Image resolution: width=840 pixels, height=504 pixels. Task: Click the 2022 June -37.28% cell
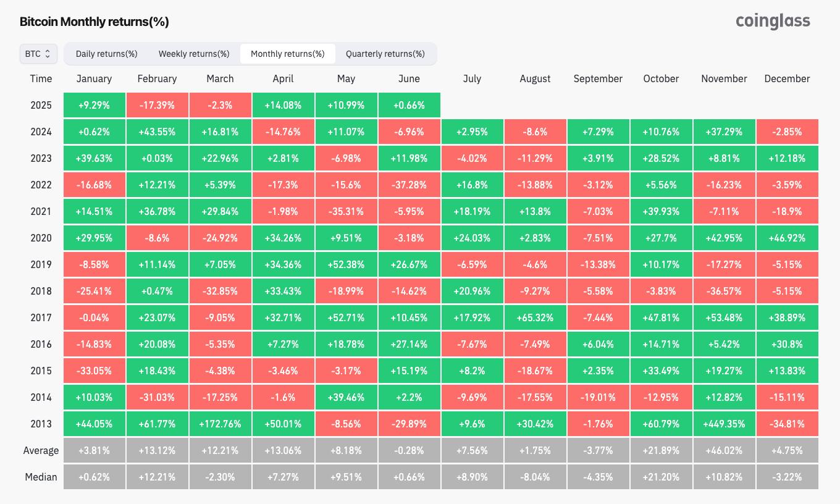click(x=409, y=185)
